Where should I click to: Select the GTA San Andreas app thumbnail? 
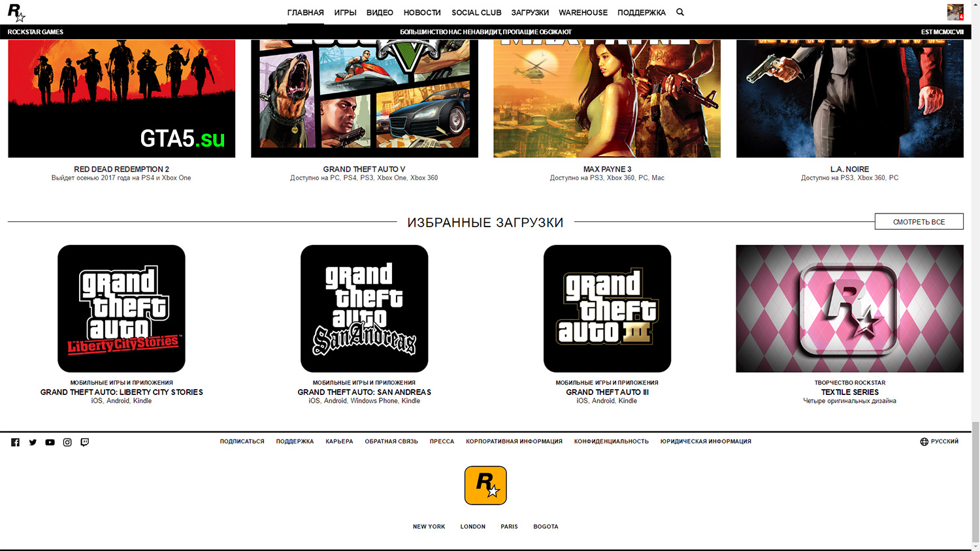click(364, 308)
